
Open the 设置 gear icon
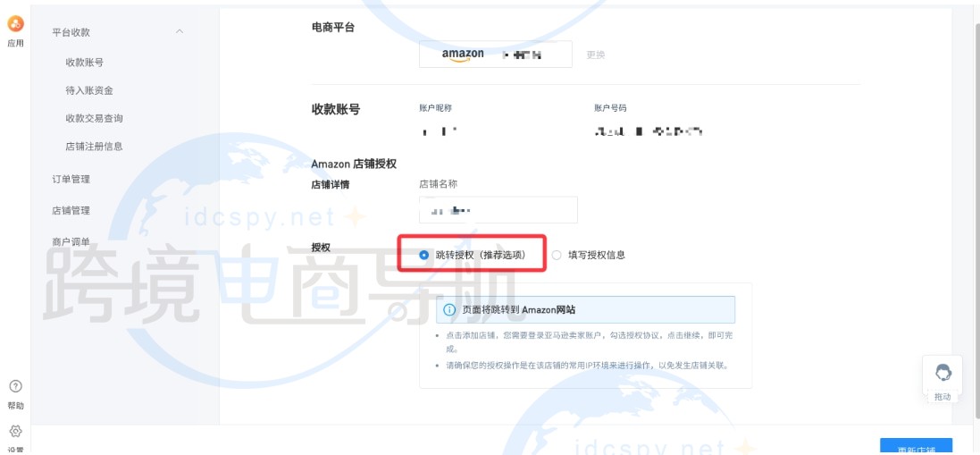pyautogui.click(x=15, y=431)
